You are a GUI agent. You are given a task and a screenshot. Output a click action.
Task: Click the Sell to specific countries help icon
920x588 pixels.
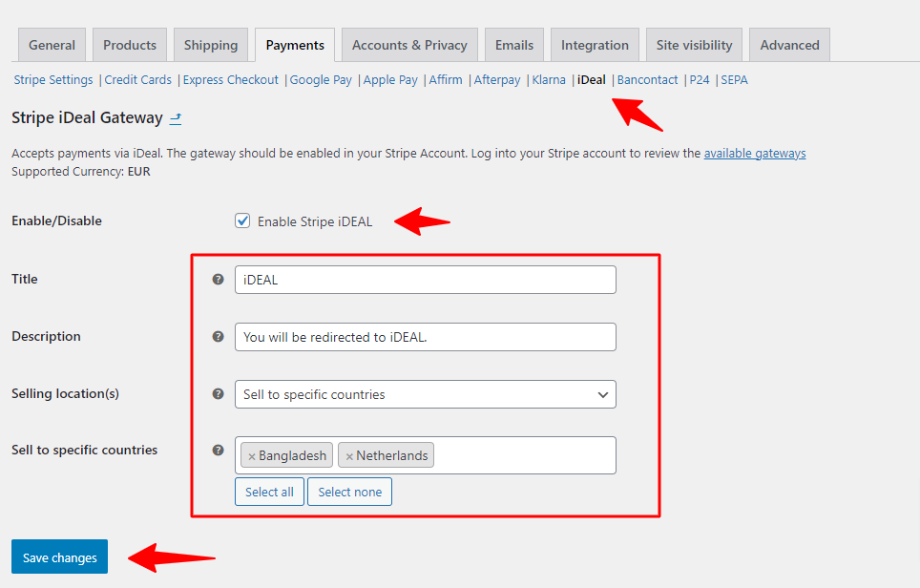click(219, 450)
